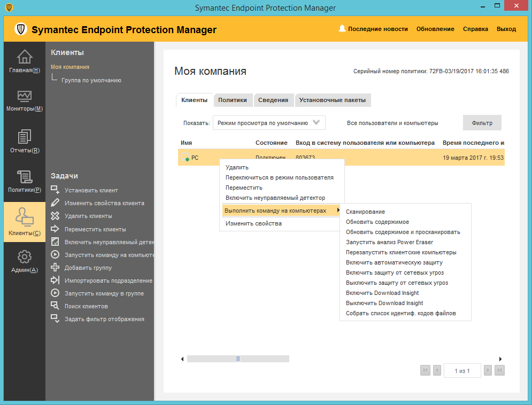The width and height of the screenshot is (532, 405).
Task: Open the Режим просмотра по умолчанию dropdown
Action: tap(269, 123)
